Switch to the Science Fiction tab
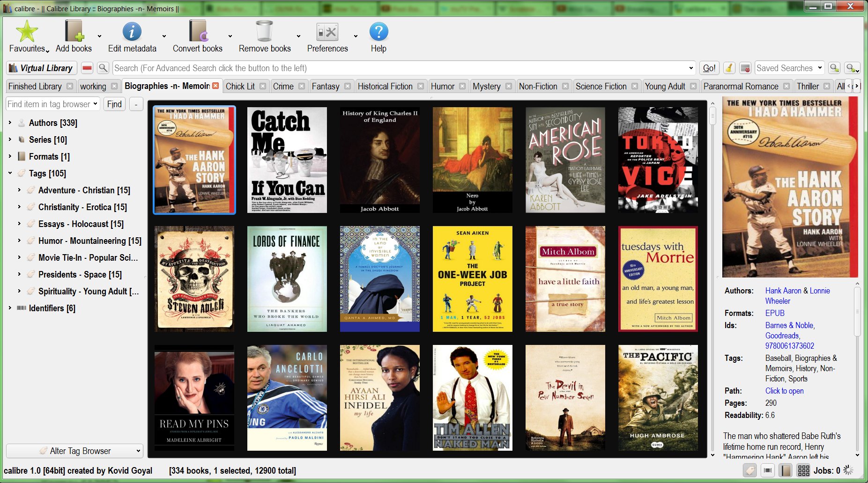 point(601,86)
